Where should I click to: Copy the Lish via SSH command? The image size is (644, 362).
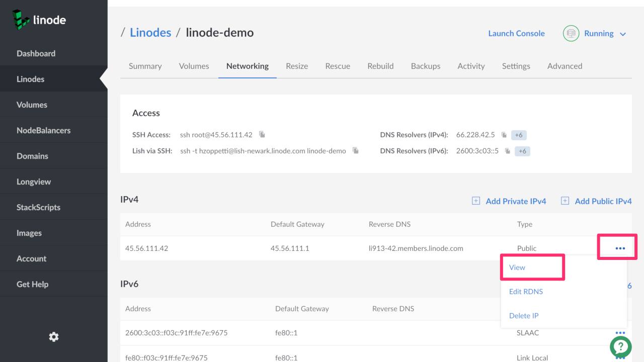click(x=356, y=151)
